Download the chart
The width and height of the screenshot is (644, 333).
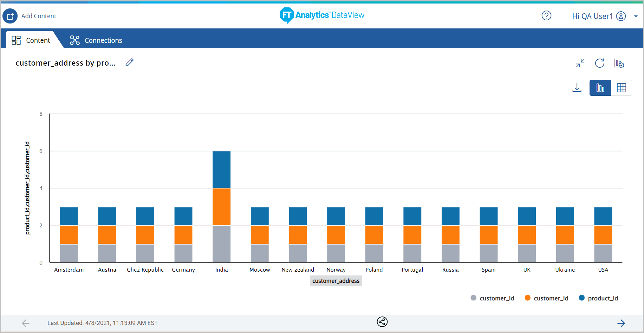pyautogui.click(x=577, y=88)
